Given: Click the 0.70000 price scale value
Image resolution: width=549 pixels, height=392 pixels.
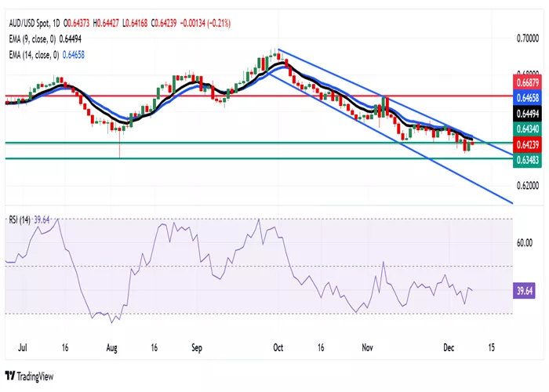Looking at the screenshot, I should [x=528, y=38].
